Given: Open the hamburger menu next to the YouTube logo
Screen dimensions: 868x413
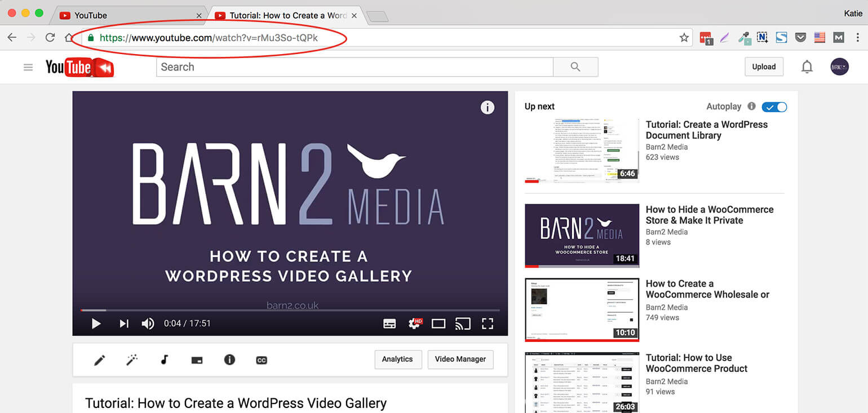Looking at the screenshot, I should click(28, 66).
